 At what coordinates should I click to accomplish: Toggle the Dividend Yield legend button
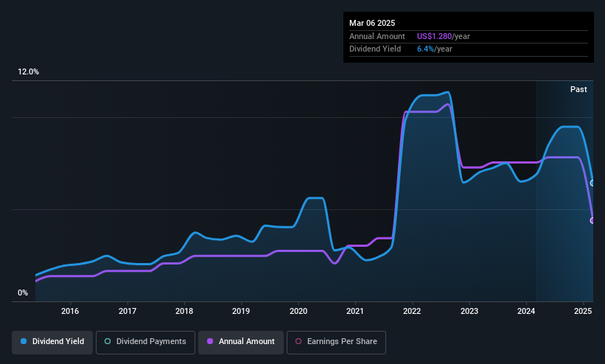[x=52, y=343]
